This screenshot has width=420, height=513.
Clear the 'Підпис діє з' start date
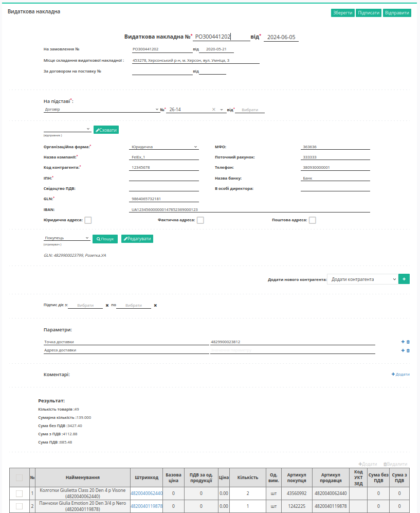coord(107,305)
